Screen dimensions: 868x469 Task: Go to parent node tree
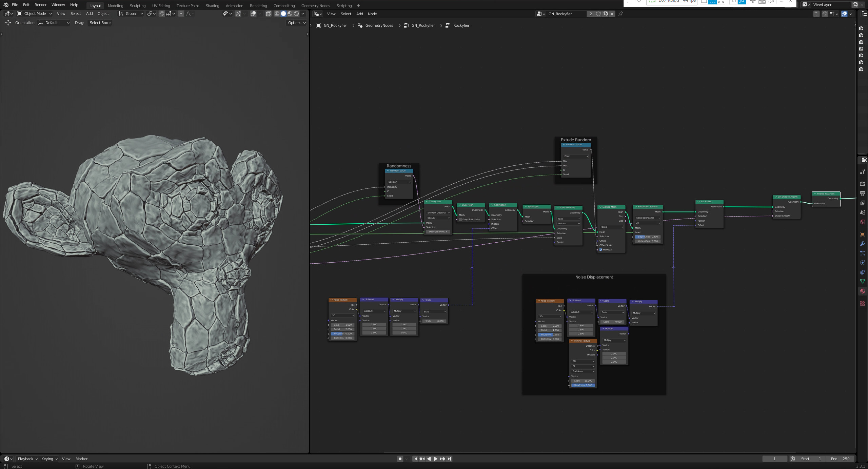816,14
